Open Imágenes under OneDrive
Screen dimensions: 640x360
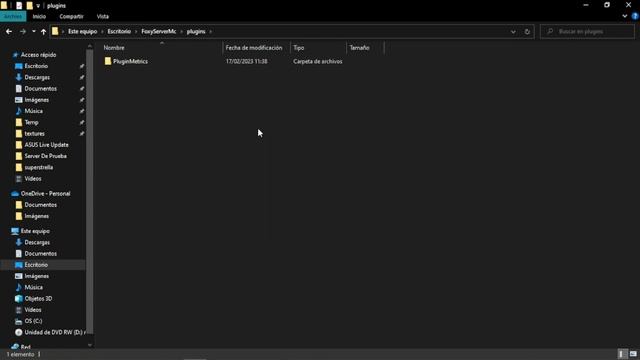(x=36, y=216)
